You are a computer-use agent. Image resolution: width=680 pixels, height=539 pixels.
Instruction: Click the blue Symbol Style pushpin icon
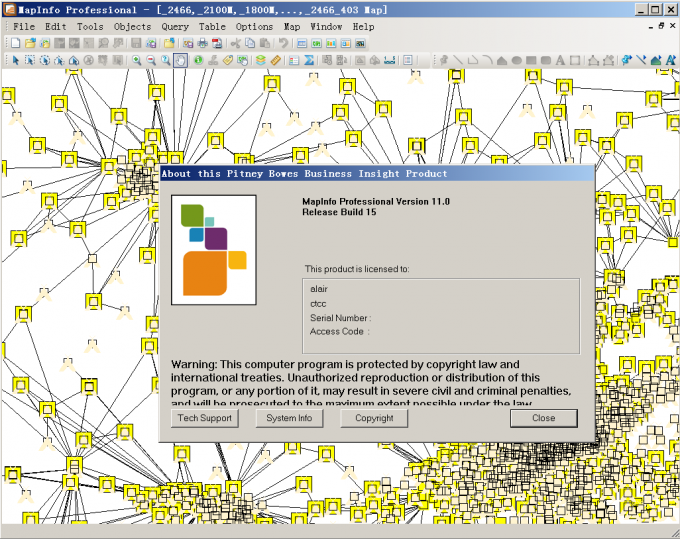click(627, 60)
